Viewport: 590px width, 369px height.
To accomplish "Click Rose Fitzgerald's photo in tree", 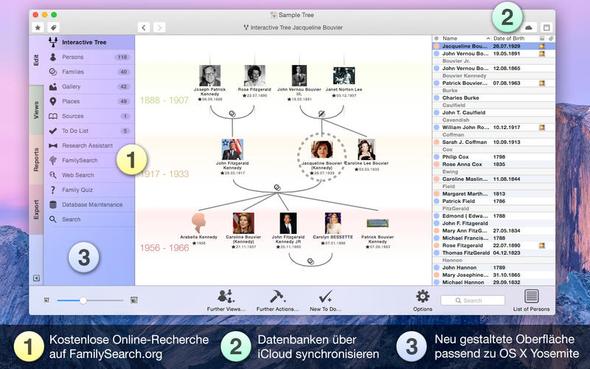I will [x=255, y=76].
